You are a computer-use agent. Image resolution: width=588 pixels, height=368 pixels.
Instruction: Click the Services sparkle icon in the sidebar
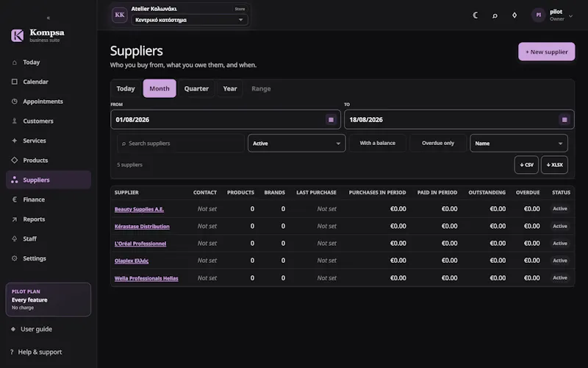click(14, 141)
